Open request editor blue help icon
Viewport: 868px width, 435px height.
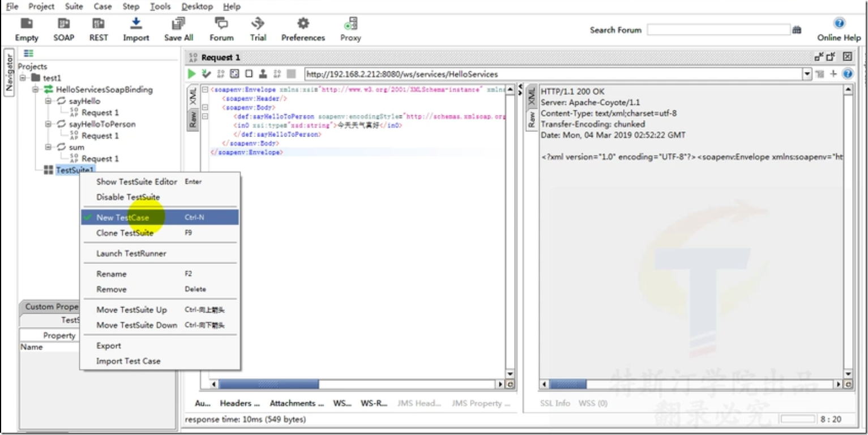click(848, 74)
